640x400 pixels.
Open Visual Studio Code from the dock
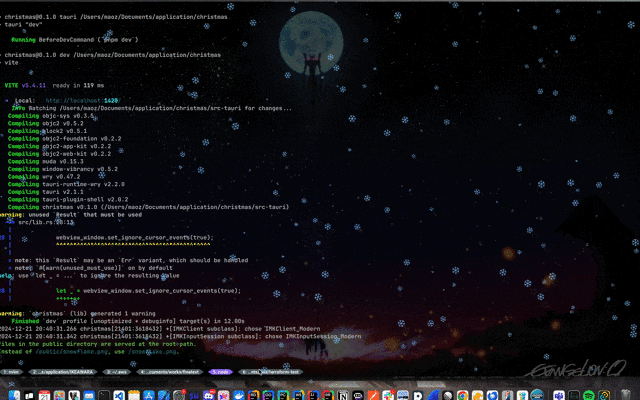click(x=119, y=395)
